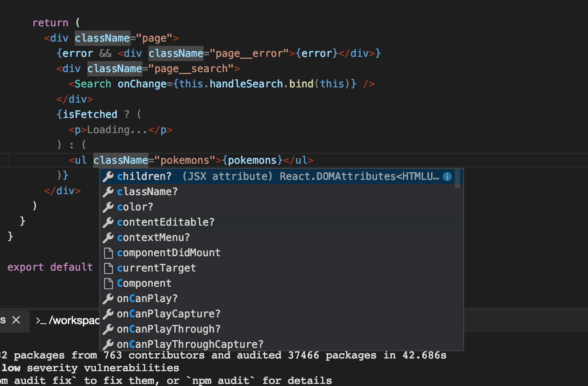The height and width of the screenshot is (386, 588).
Task: Click the file icon beside currentTarget
Action: (109, 268)
